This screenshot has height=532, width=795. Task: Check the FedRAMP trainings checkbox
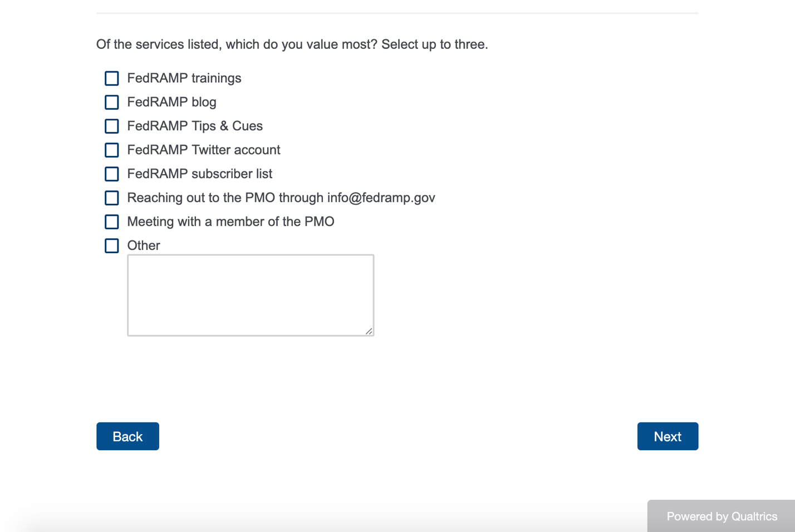pos(112,78)
